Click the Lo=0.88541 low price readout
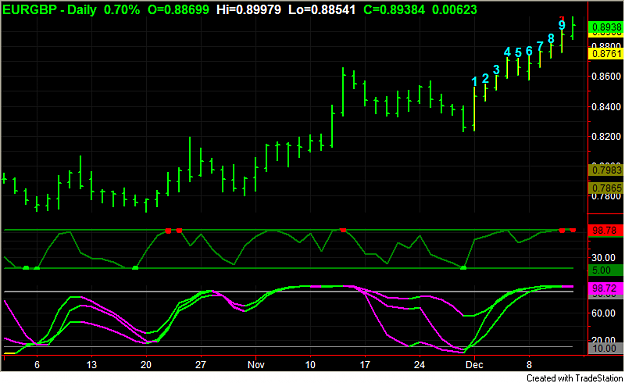Viewport: 625px width, 383px height. [x=322, y=10]
